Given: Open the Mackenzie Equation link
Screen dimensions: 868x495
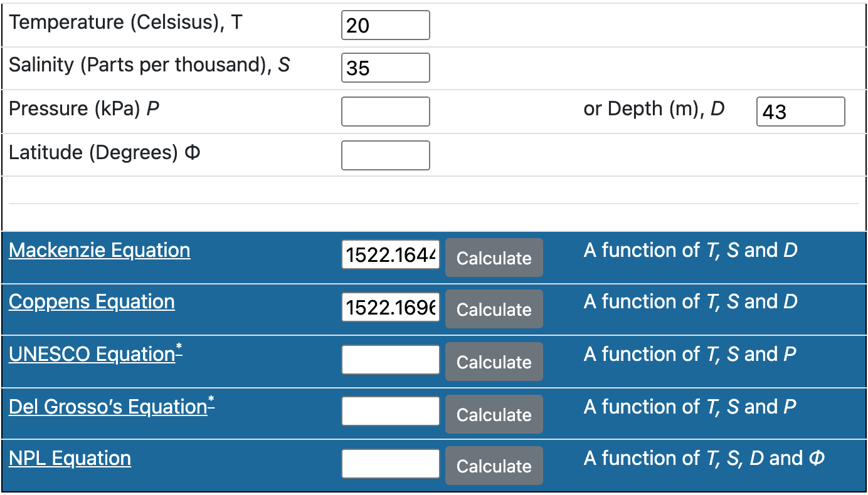Looking at the screenshot, I should 100,250.
